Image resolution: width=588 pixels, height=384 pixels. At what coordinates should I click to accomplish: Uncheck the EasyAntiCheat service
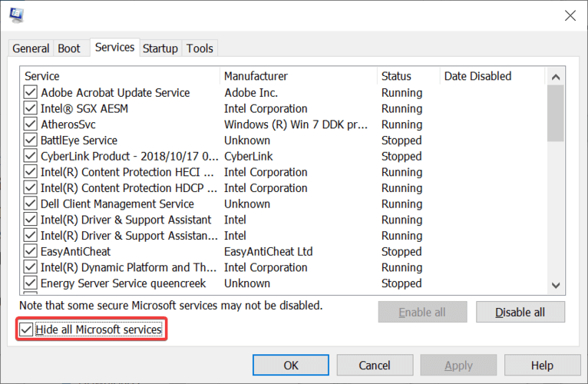(31, 251)
